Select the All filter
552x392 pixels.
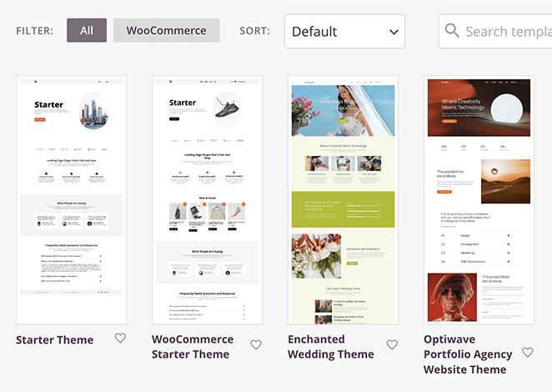pyautogui.click(x=87, y=31)
